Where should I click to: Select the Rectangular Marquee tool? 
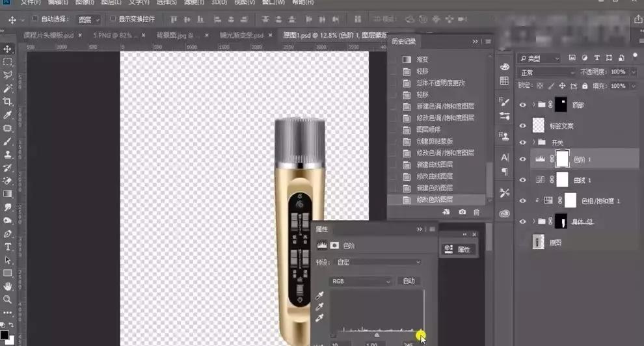pos(7,62)
